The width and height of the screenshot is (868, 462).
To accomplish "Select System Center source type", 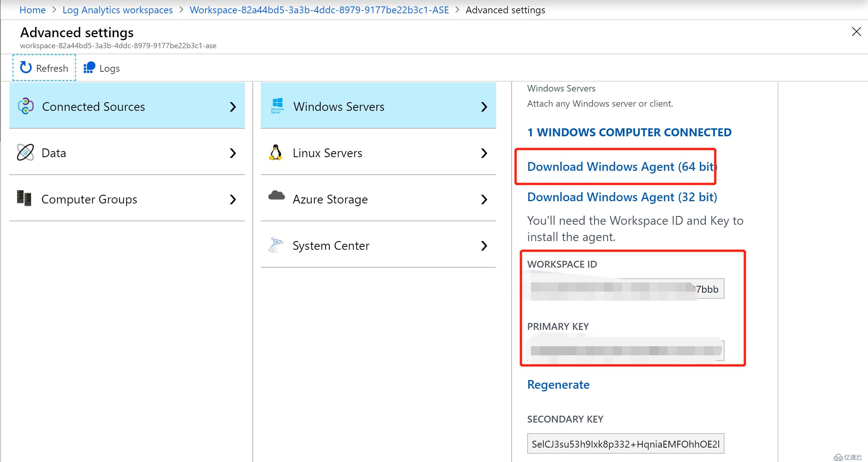I will [x=378, y=245].
